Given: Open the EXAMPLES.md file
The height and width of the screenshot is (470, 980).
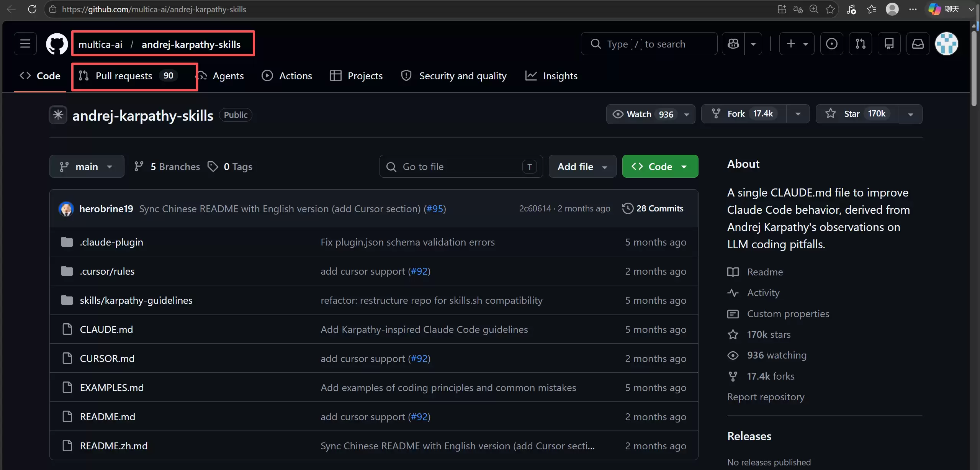Looking at the screenshot, I should coord(111,388).
